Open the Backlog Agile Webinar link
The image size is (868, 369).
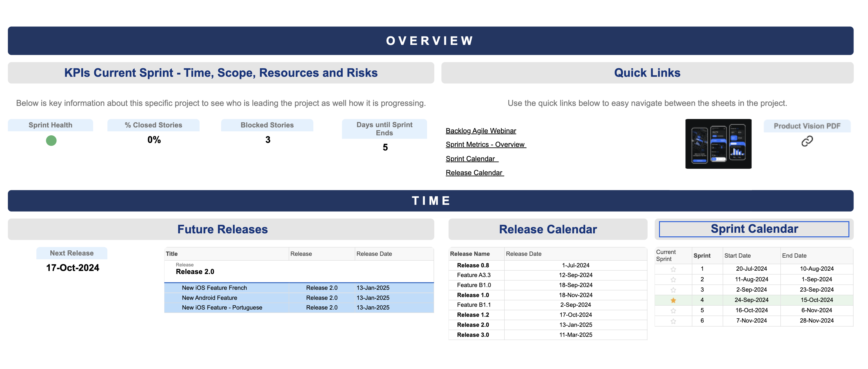pos(480,131)
